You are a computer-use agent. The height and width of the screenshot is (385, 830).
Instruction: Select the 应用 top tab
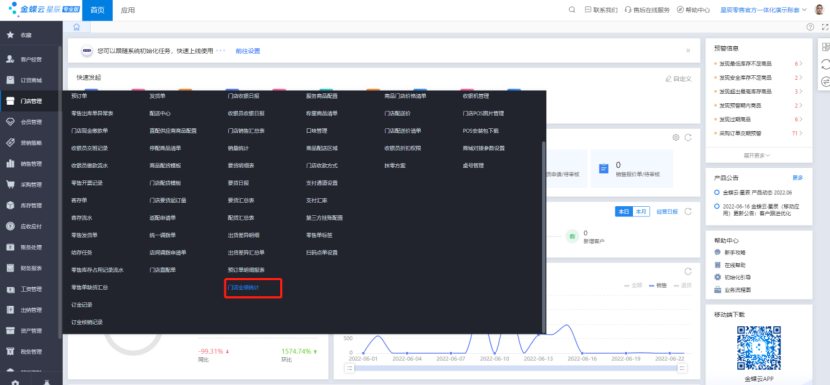click(128, 10)
